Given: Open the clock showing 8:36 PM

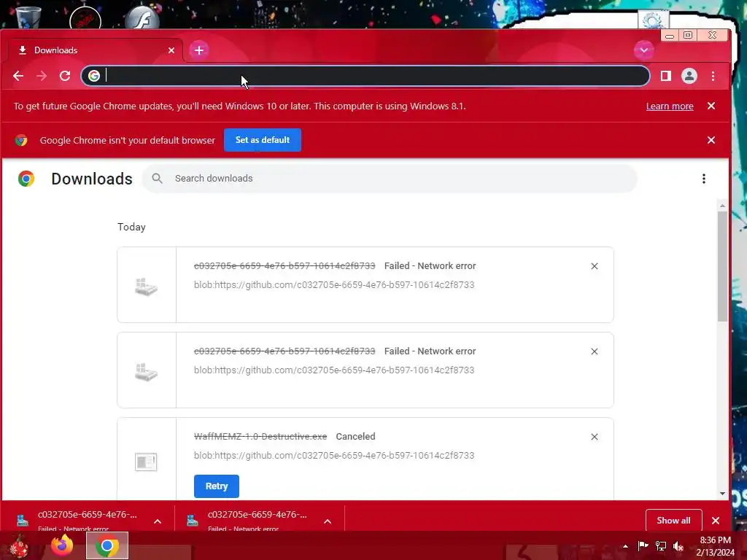Looking at the screenshot, I should pos(715,546).
